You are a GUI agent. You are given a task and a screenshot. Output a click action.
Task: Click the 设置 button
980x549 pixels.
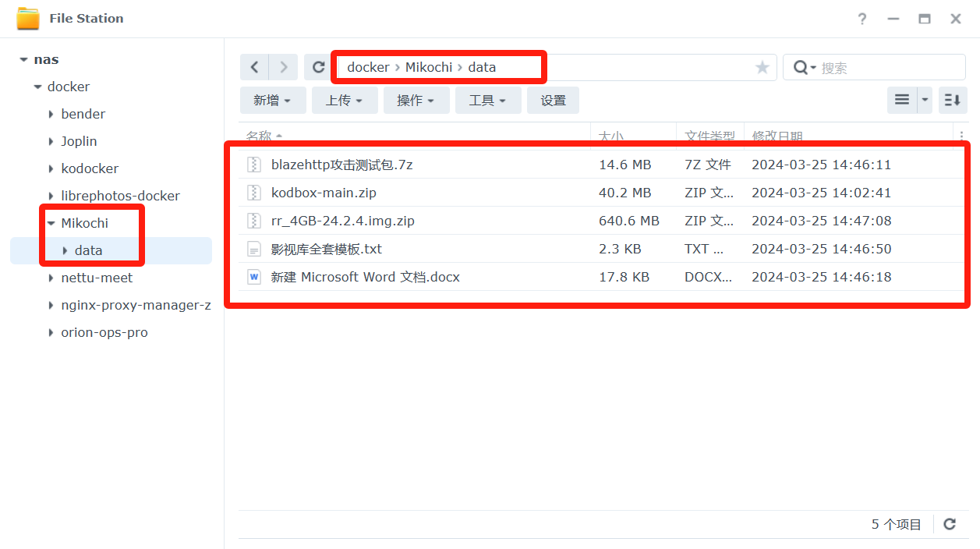[553, 101]
